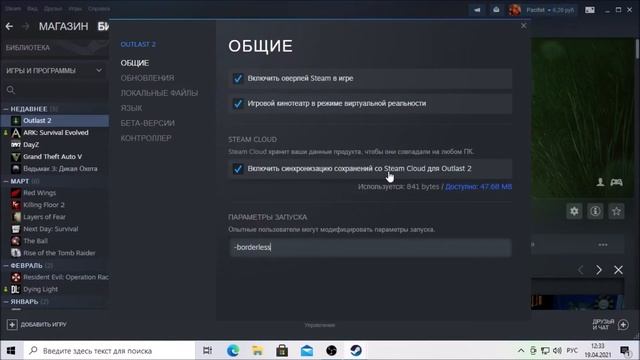Open the ЛОКАЛЬНЫЕ ФАЙЛЫ tab
Viewport: 640px width, 360px height.
click(x=159, y=93)
